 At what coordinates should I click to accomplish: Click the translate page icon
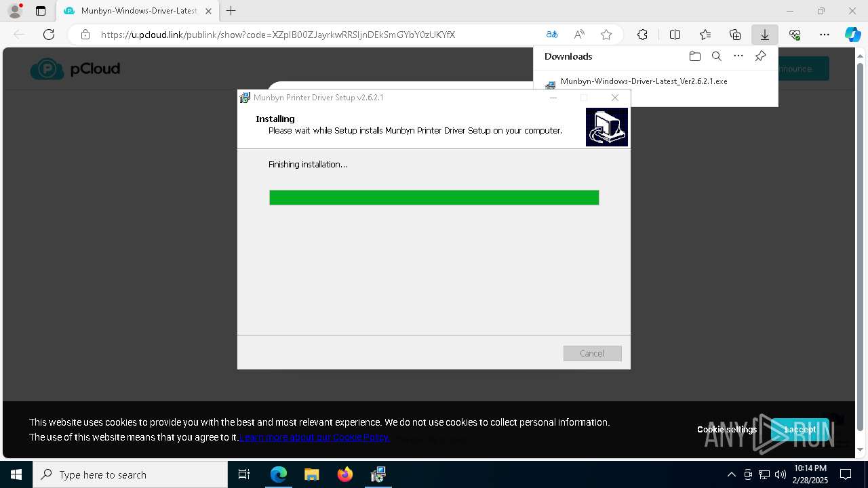[x=552, y=35]
